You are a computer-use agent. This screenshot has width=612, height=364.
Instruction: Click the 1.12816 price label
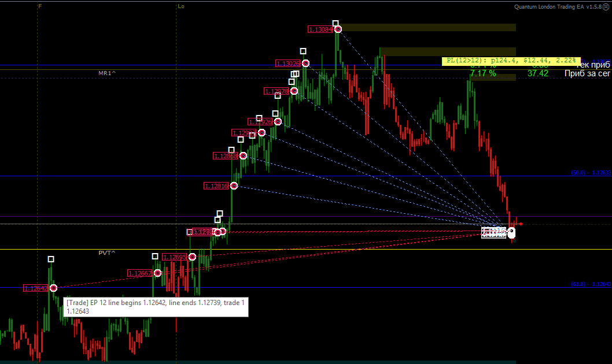pos(216,186)
